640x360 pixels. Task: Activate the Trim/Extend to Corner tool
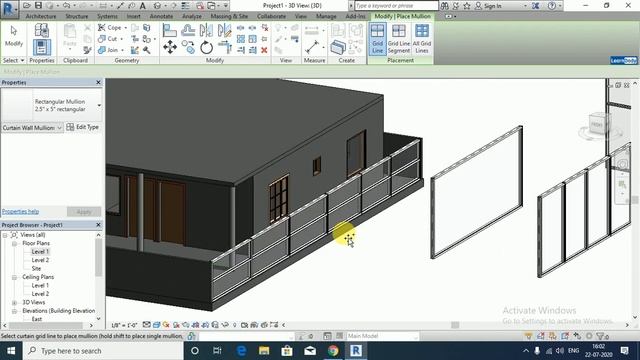[224, 47]
